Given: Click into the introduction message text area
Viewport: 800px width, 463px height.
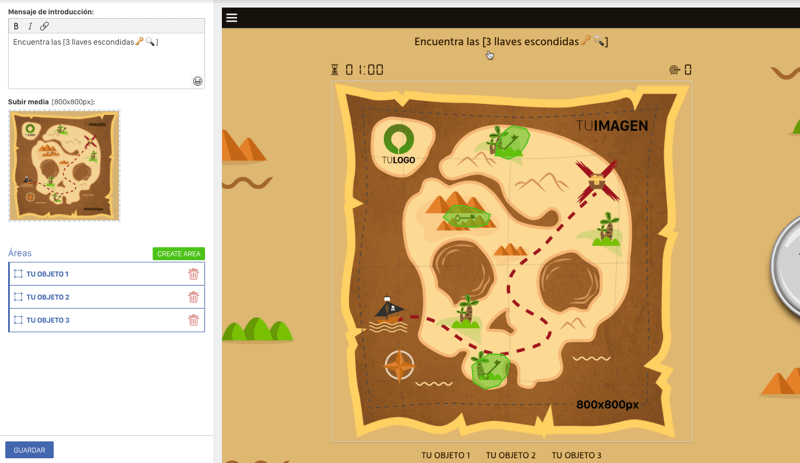Looking at the screenshot, I should (x=106, y=61).
